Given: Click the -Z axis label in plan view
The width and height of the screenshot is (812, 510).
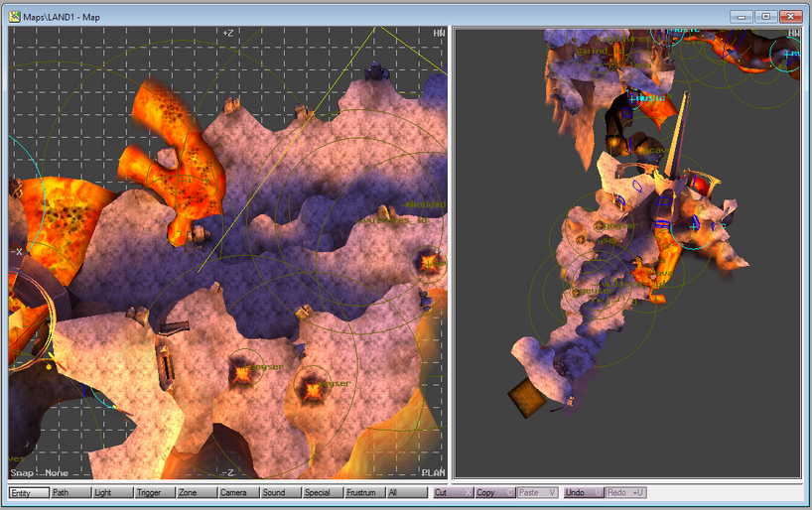Looking at the screenshot, I should pyautogui.click(x=228, y=472).
